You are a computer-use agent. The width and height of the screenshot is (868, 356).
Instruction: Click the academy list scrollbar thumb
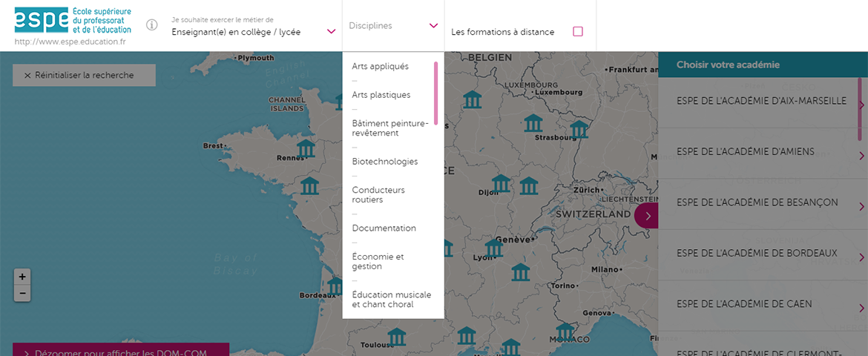click(x=861, y=108)
